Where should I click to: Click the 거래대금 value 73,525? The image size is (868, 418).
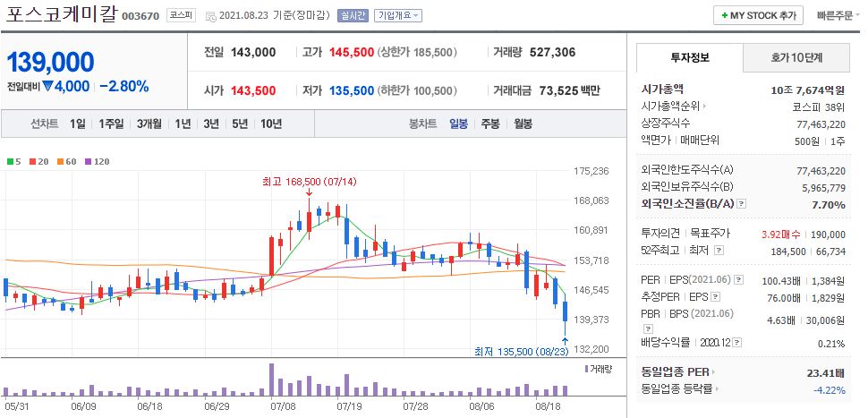click(x=558, y=90)
